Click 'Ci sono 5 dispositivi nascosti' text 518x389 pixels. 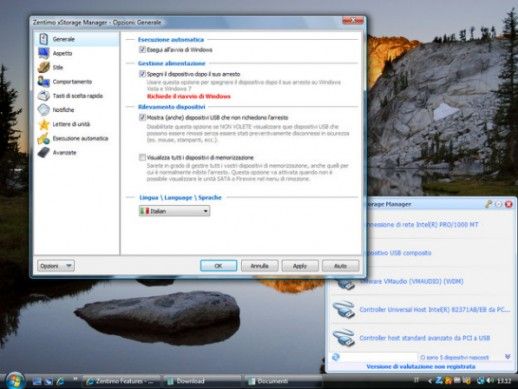point(455,357)
